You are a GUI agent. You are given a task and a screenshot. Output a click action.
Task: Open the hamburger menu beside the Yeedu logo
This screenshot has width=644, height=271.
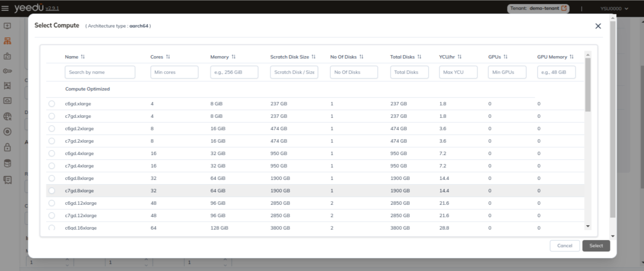click(x=5, y=9)
